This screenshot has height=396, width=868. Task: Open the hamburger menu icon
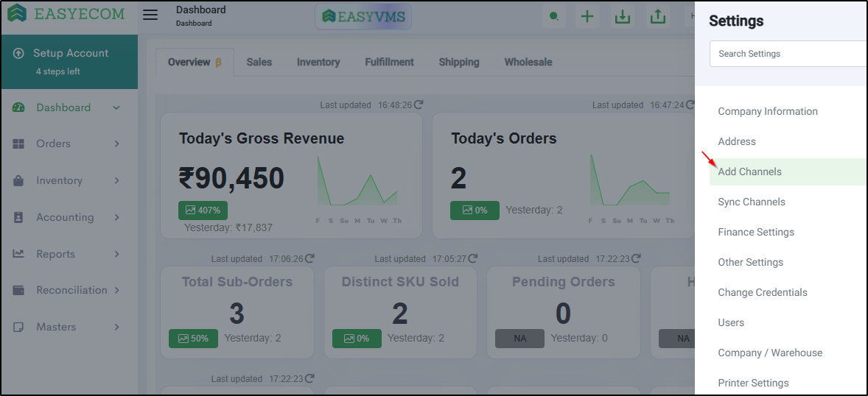pos(150,15)
